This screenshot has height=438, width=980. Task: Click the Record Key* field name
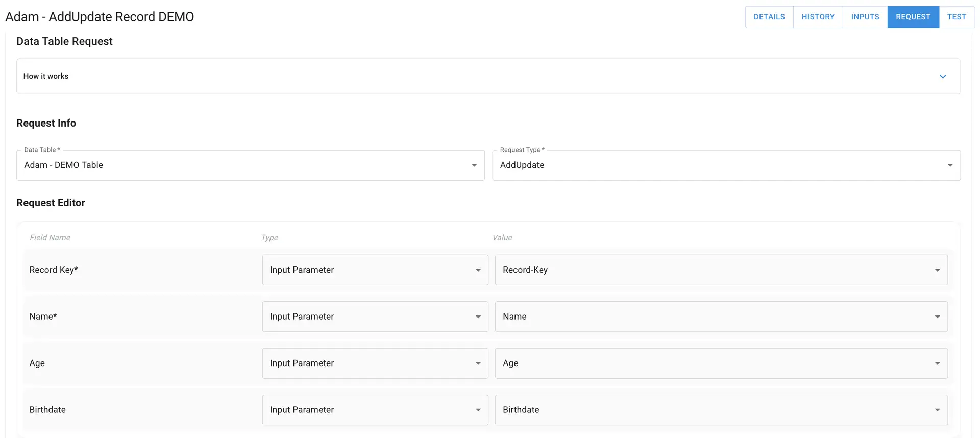[54, 270]
